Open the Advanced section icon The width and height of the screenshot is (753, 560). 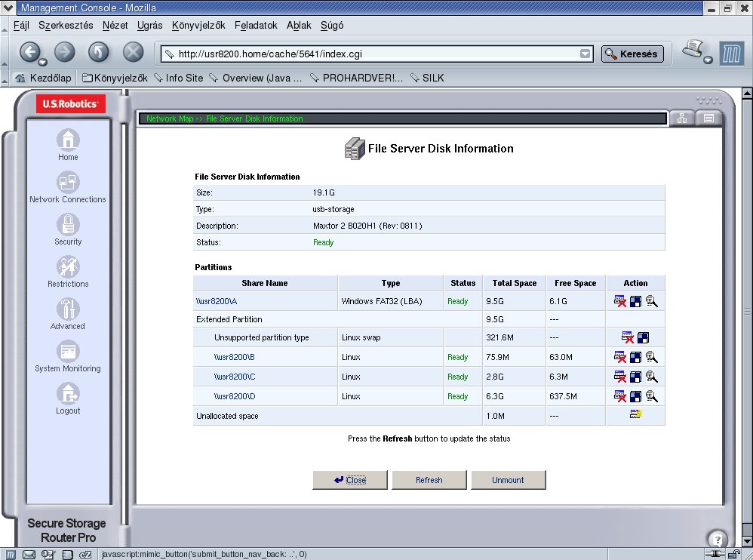(x=68, y=309)
